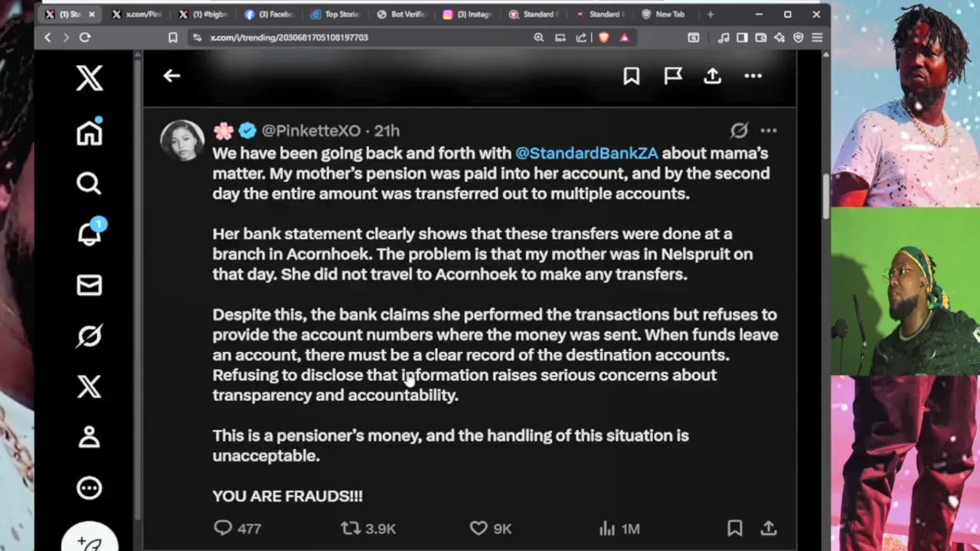The width and height of the screenshot is (980, 551).
Task: Toggle bookmark in the trending page header
Action: [631, 76]
